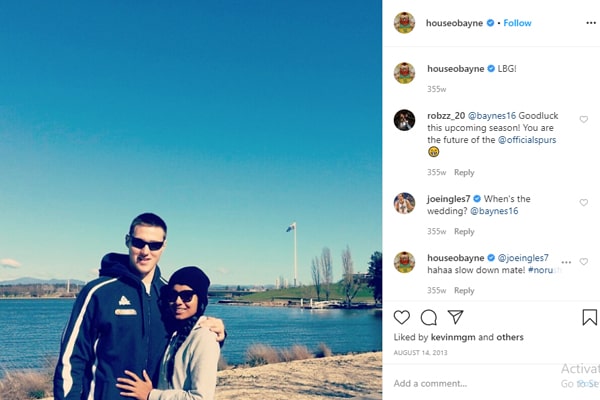Share post via paper plane icon
This screenshot has width=600, height=400.
pyautogui.click(x=455, y=317)
